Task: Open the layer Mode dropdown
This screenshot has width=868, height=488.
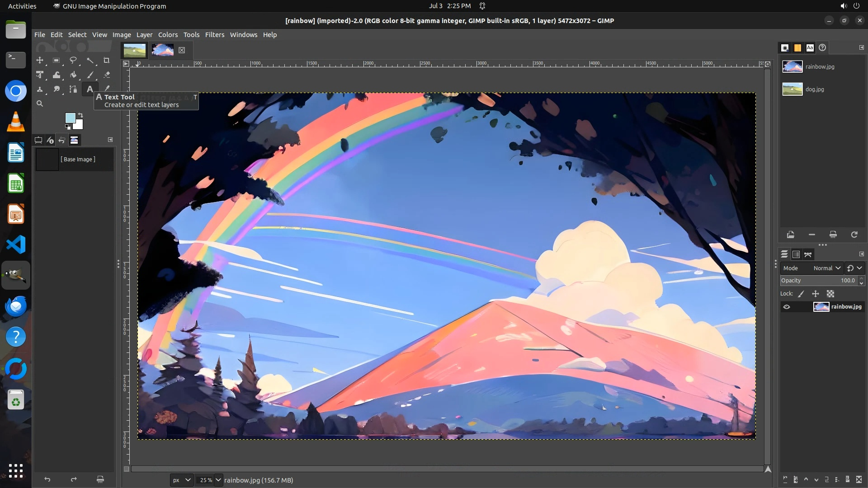Action: click(x=826, y=268)
